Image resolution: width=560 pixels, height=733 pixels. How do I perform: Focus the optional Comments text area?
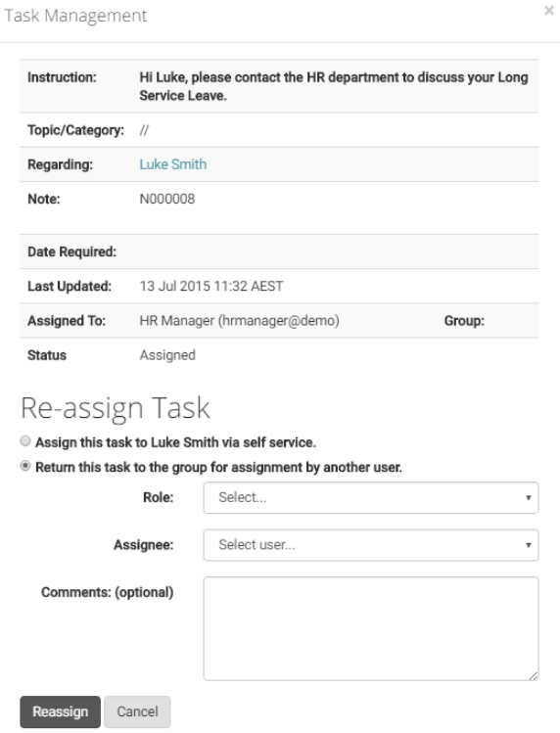point(370,628)
